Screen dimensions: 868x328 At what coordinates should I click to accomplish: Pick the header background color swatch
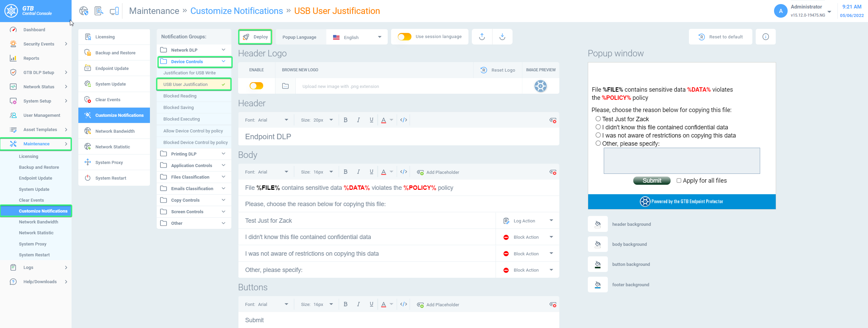[598, 224]
